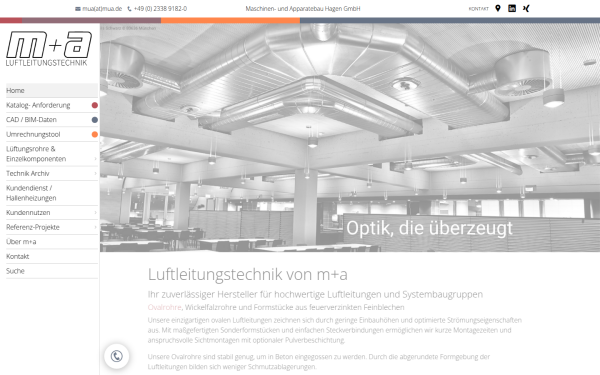Expand the Lüftungsrohre & Einzelkomponenten submenu arrow
The height and width of the screenshot is (375, 600).
point(95,158)
